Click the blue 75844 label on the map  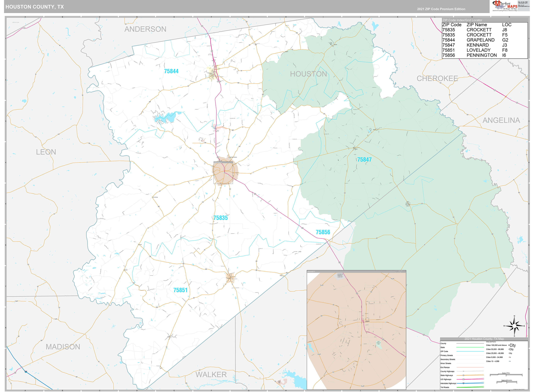(171, 71)
